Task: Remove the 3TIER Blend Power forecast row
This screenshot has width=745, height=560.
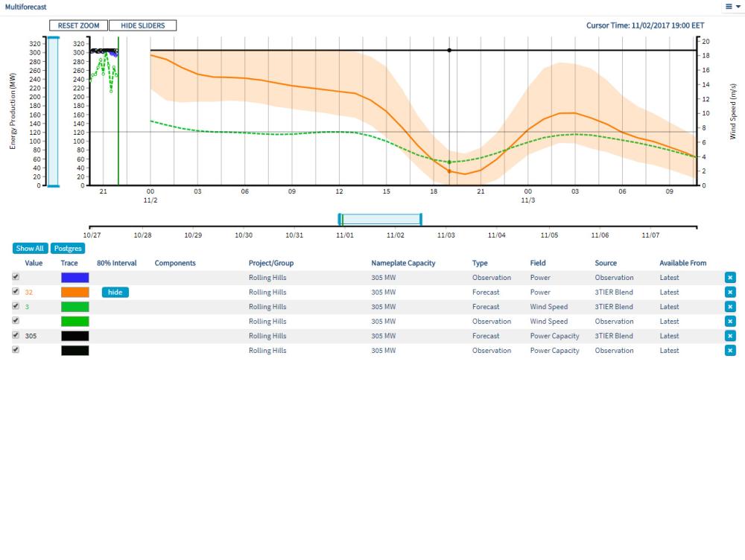Action: point(730,293)
